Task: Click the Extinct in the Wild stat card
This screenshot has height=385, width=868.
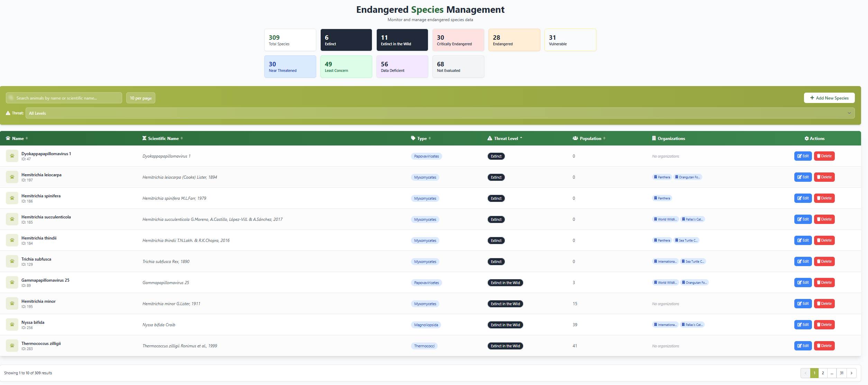Action: coord(402,40)
